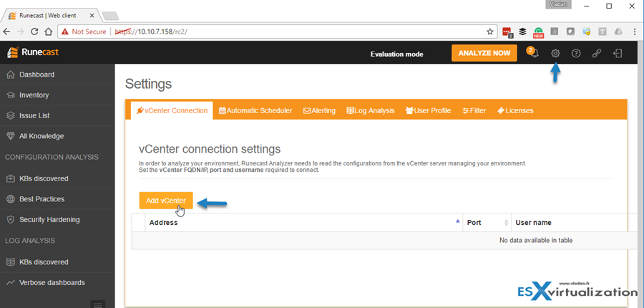Close the Runecast Web client tab
The image size is (644, 308).
coord(92,16)
